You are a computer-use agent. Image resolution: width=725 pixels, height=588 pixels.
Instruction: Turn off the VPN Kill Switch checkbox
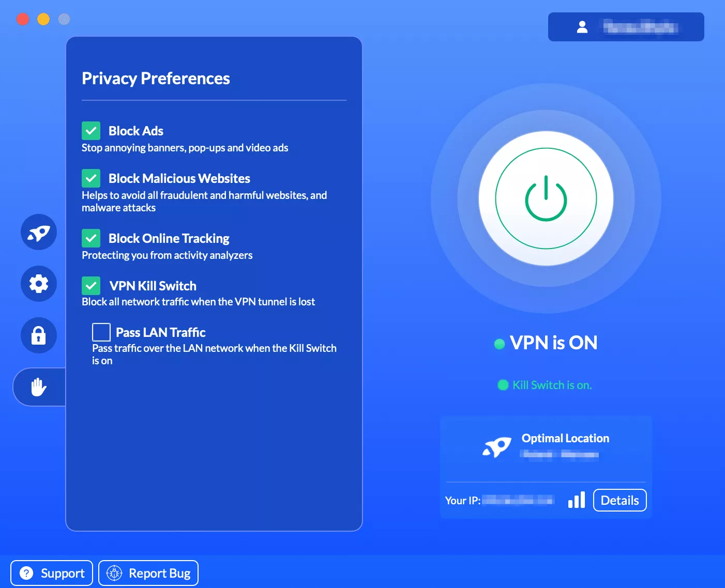click(x=91, y=286)
